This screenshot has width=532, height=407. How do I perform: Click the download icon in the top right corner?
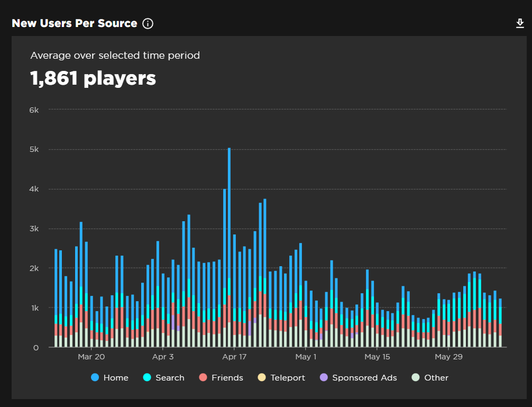point(520,23)
